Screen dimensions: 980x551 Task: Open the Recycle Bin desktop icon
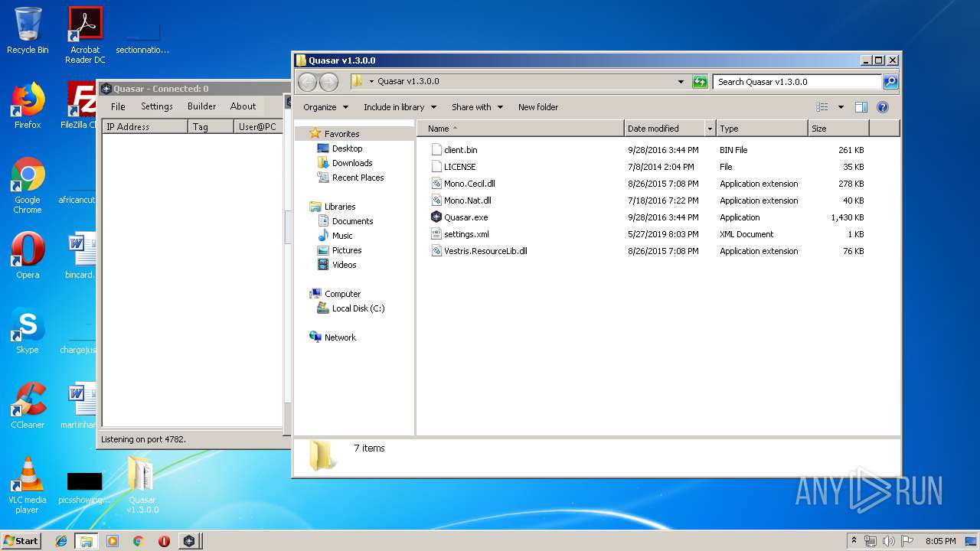[28, 31]
